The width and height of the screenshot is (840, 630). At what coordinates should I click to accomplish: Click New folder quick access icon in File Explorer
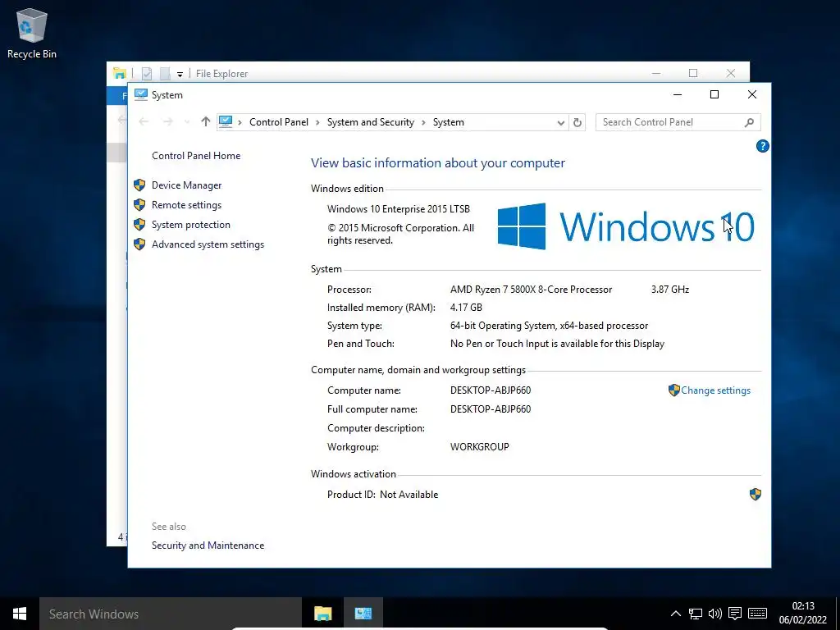[x=165, y=73]
